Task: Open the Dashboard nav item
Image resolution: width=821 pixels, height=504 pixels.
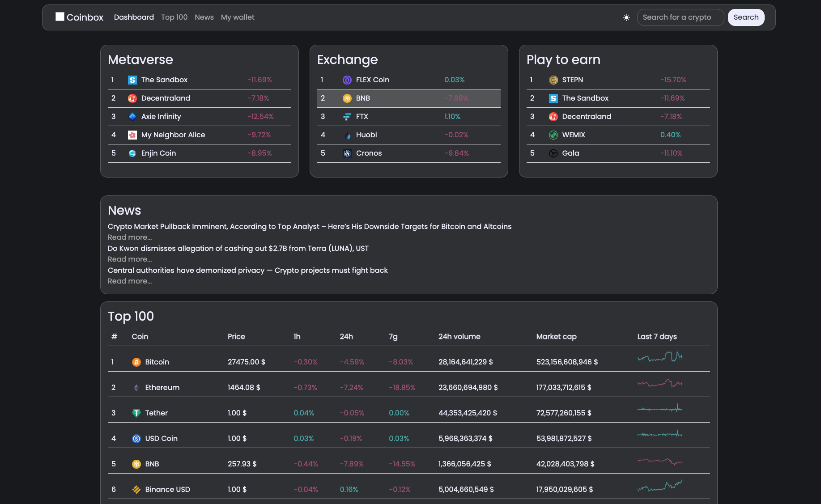Action: [x=134, y=17]
